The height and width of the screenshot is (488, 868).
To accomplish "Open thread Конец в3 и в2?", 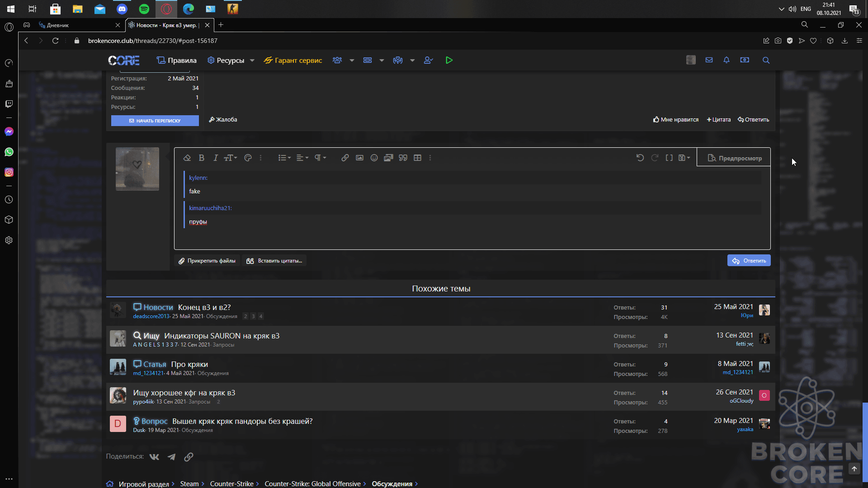I will click(x=204, y=307).
